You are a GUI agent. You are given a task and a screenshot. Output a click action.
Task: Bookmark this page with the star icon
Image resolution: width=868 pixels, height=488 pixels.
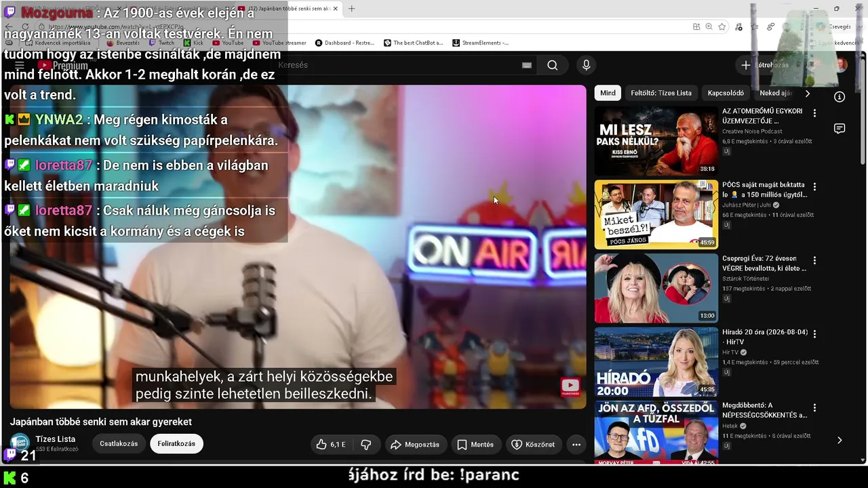pos(722,26)
